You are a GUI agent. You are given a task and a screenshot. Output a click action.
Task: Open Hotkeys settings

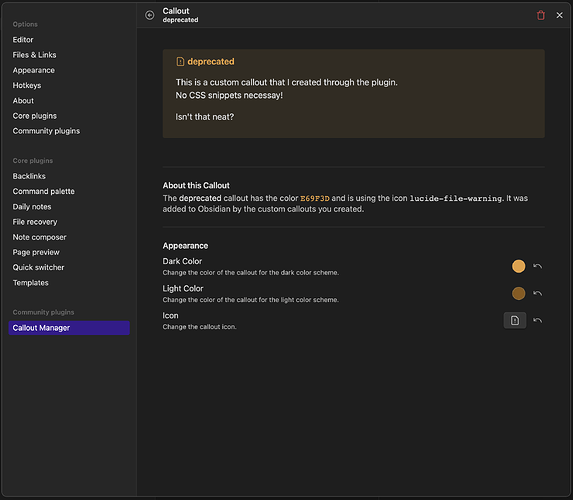(x=27, y=85)
